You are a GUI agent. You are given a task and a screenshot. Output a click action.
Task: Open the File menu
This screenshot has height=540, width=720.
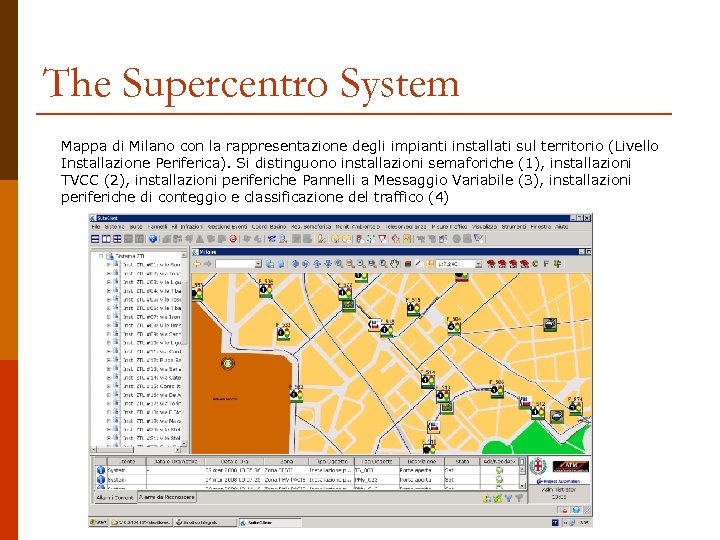96,227
